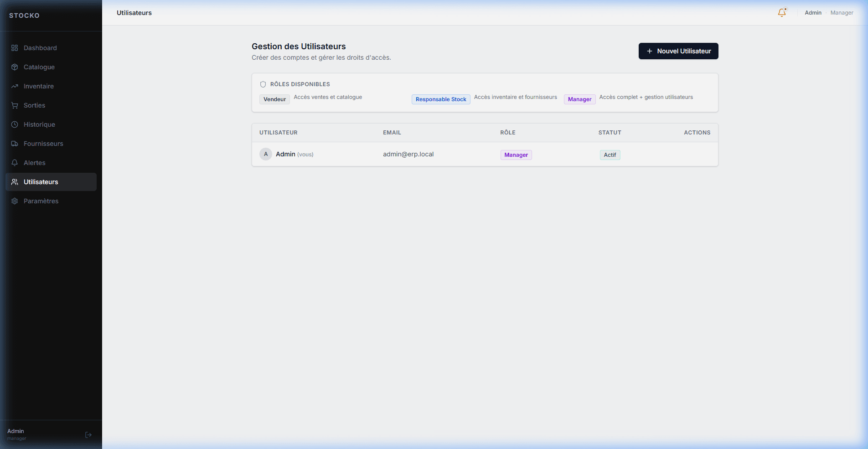
Task: Open notifications bell in top bar
Action: pos(782,13)
